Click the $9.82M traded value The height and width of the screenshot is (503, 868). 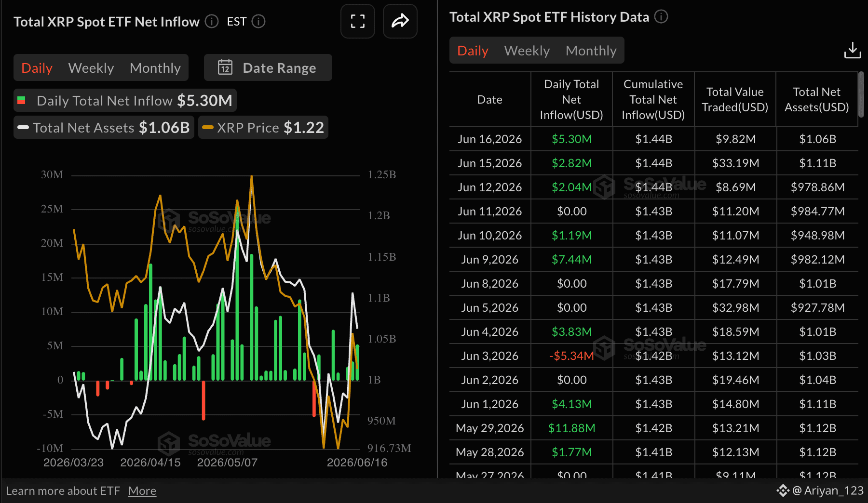pos(736,139)
